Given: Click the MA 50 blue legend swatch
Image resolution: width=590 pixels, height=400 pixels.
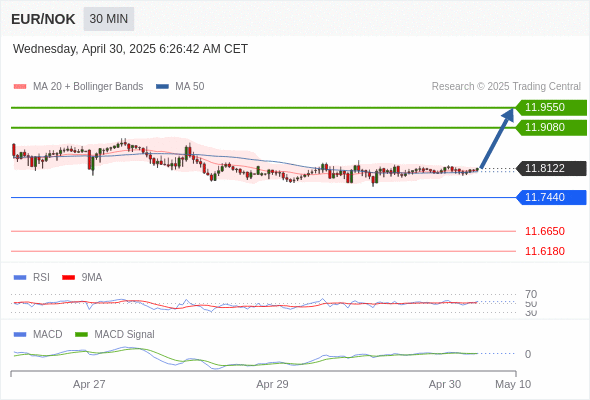Looking at the screenshot, I should [162, 87].
